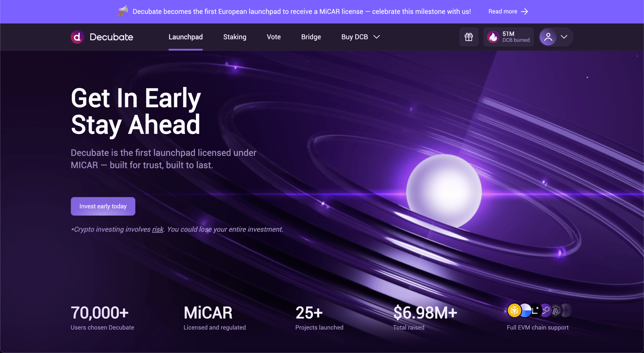
Task: Open the gift rewards icon
Action: (469, 37)
